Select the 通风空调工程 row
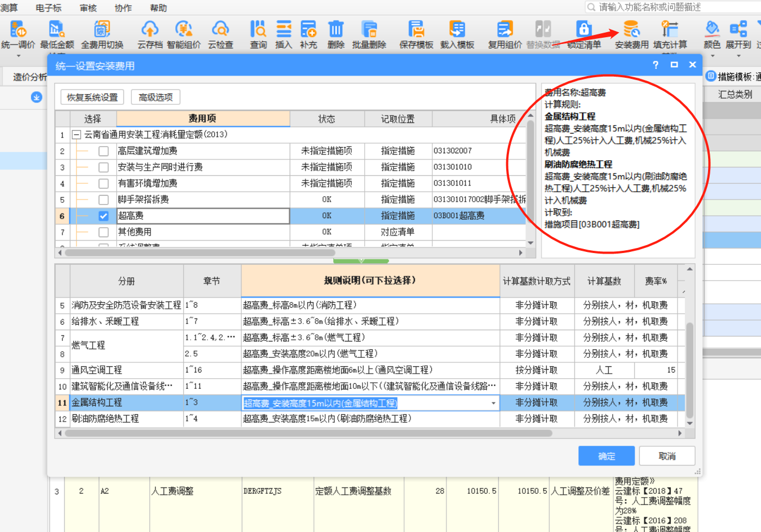 click(x=370, y=370)
